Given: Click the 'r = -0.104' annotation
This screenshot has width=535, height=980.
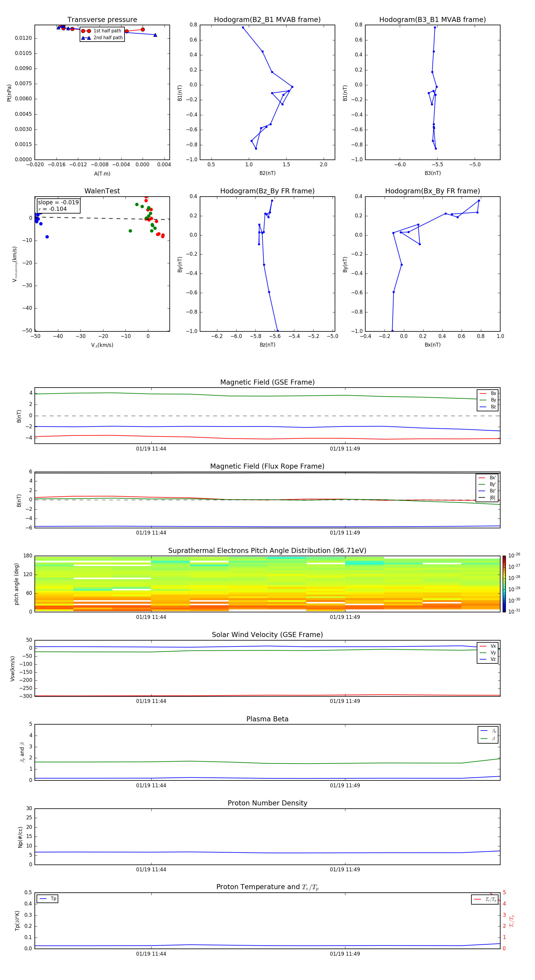Looking at the screenshot, I should pos(53,209).
